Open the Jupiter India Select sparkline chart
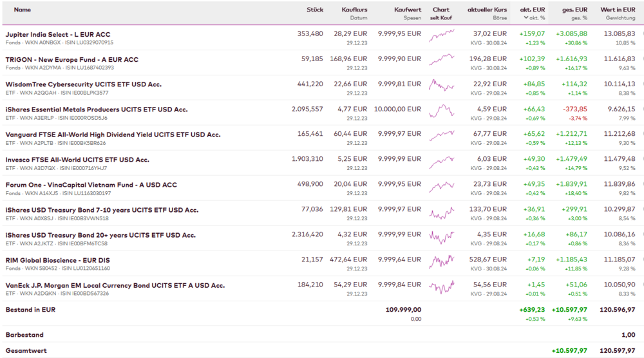This screenshot has height=358, width=644. (x=441, y=36)
